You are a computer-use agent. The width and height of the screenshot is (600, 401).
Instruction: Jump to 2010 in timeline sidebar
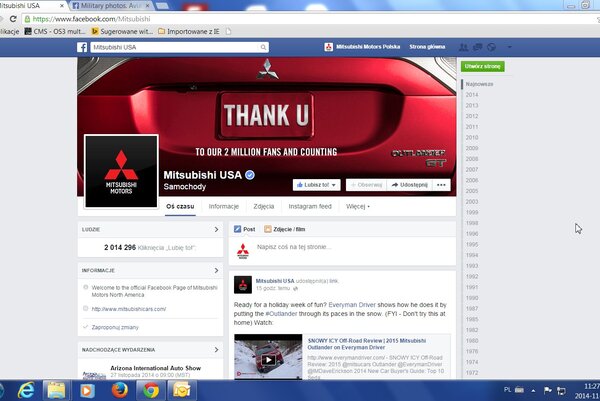pos(472,137)
